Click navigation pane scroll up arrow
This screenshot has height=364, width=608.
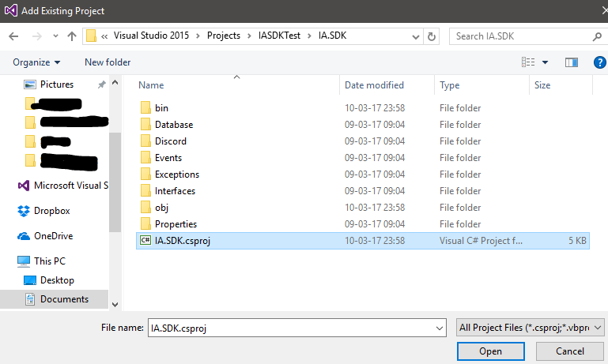115,82
